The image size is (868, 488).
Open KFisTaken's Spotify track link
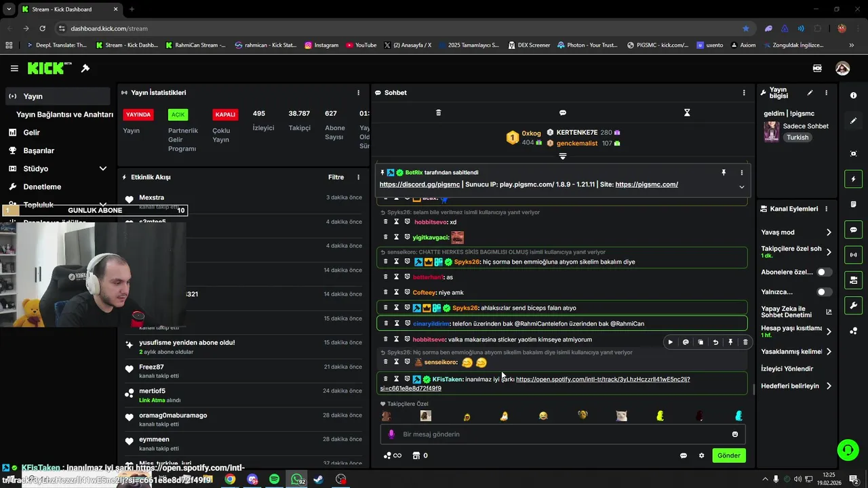(x=535, y=384)
